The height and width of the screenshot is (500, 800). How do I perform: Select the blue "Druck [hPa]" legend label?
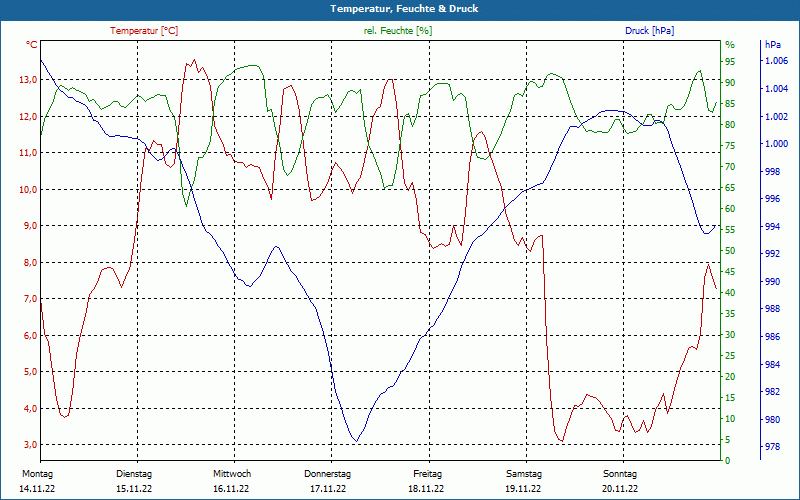coord(649,31)
